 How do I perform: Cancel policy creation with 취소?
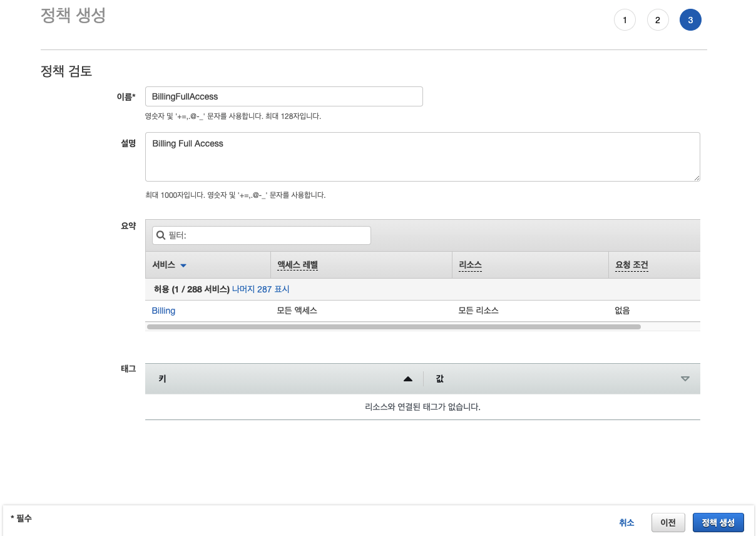626,523
